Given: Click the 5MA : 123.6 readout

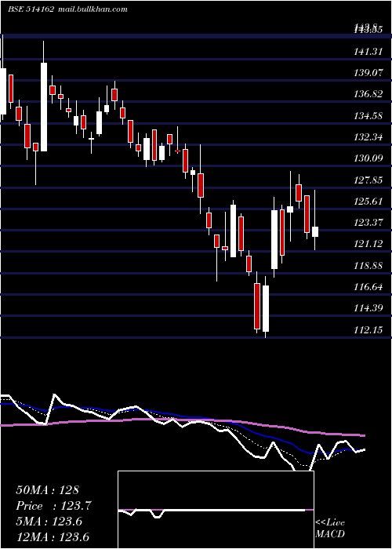Looking at the screenshot, I should (x=49, y=522).
